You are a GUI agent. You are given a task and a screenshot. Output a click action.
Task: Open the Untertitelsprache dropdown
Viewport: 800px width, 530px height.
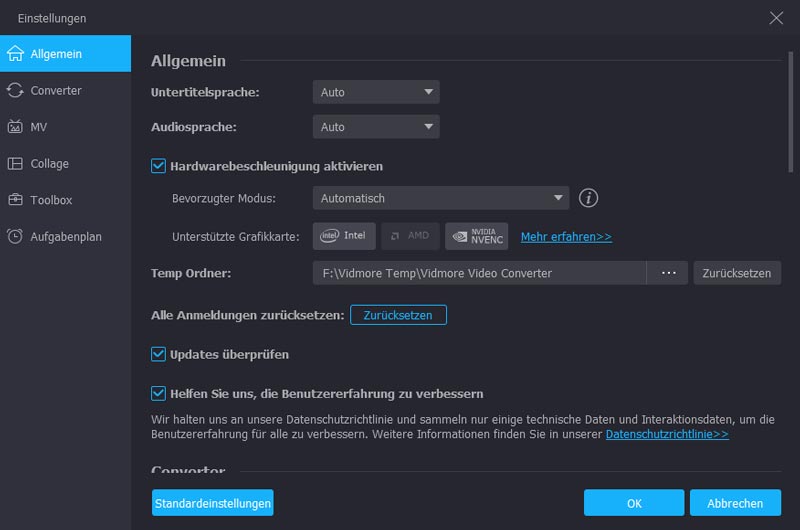tap(376, 92)
